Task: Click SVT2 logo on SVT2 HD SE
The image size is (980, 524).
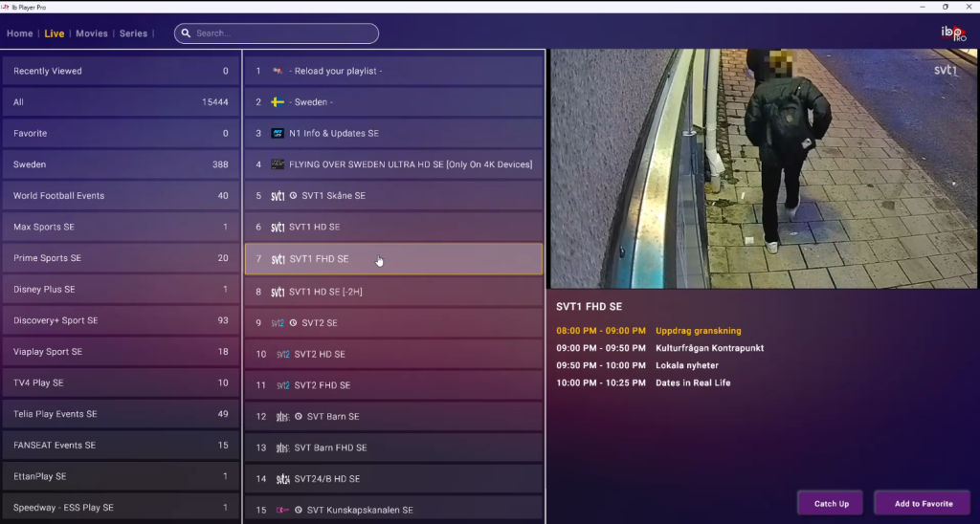Action: [282, 354]
